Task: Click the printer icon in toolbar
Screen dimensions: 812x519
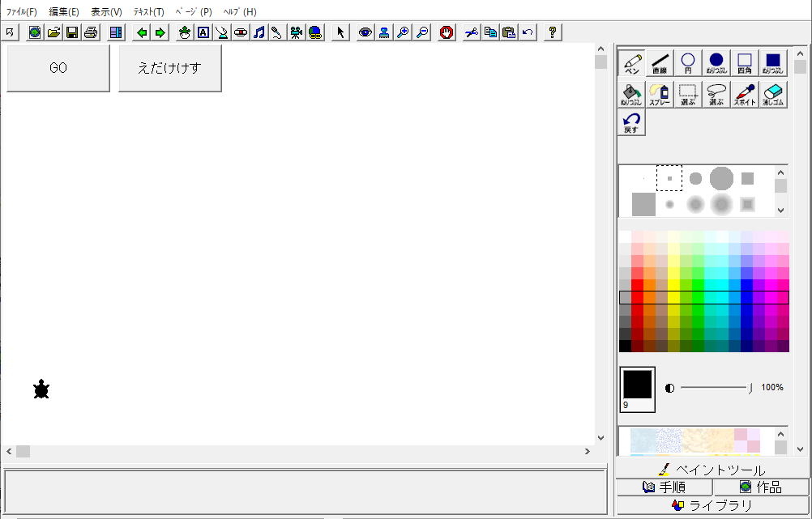Action: pyautogui.click(x=91, y=32)
